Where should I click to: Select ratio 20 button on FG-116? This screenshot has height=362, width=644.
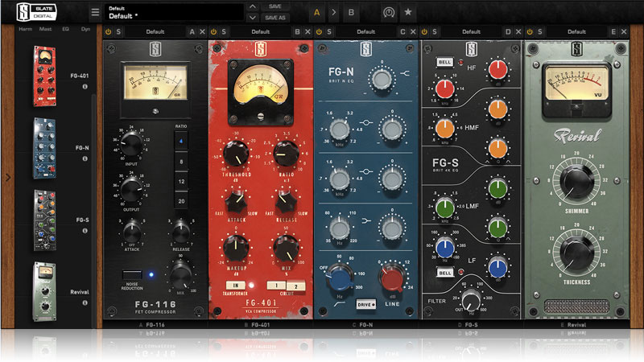click(x=180, y=200)
